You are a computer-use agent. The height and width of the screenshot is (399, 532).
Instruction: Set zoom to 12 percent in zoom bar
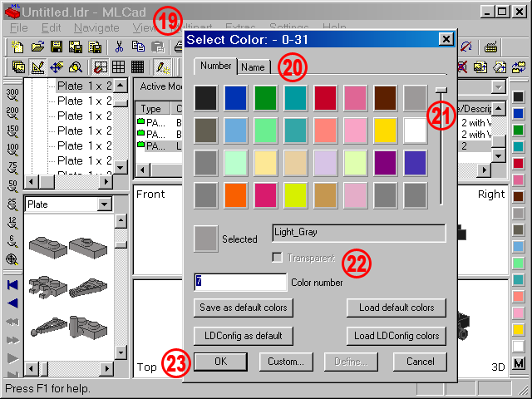[x=12, y=223]
